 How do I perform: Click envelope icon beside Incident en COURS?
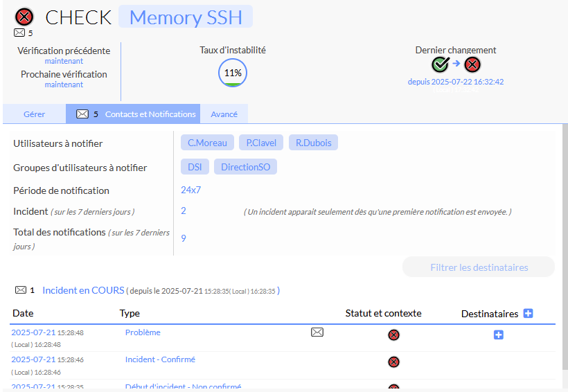(x=21, y=290)
